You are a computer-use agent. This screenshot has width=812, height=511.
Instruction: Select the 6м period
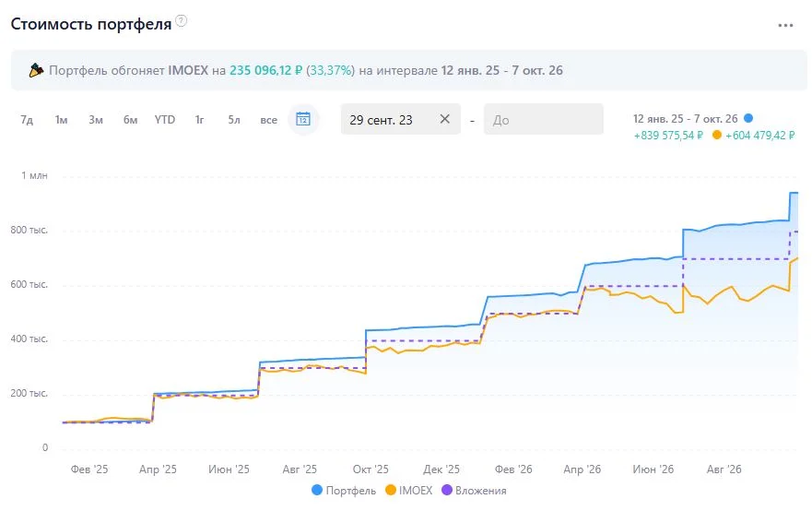tap(131, 120)
